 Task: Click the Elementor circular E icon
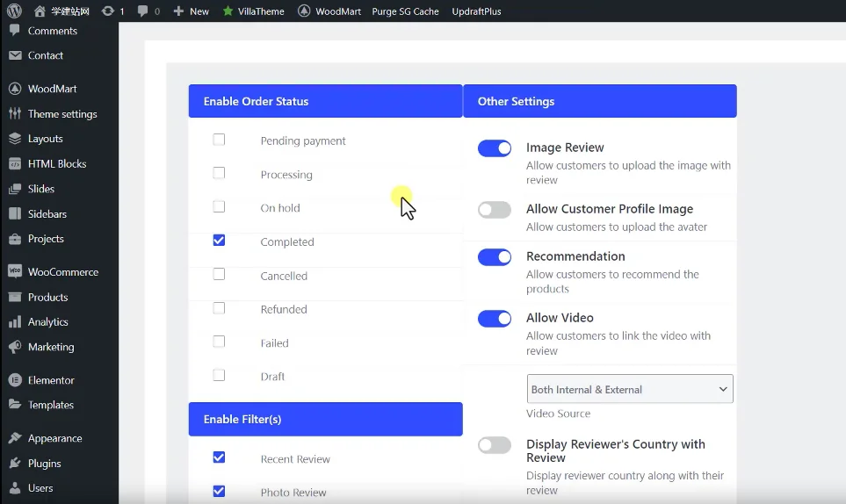tap(15, 380)
